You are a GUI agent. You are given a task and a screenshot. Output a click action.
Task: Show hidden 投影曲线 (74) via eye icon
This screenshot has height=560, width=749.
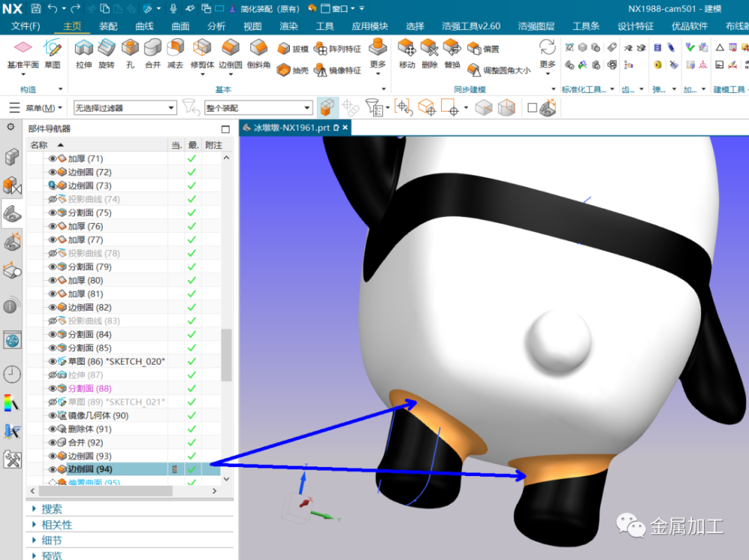point(52,199)
